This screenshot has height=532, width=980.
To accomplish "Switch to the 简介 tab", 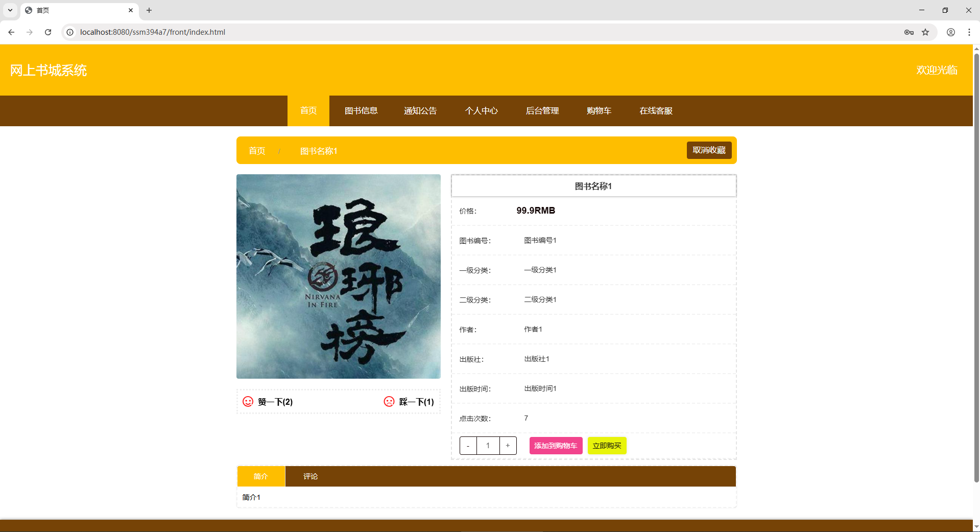I will click(x=261, y=476).
